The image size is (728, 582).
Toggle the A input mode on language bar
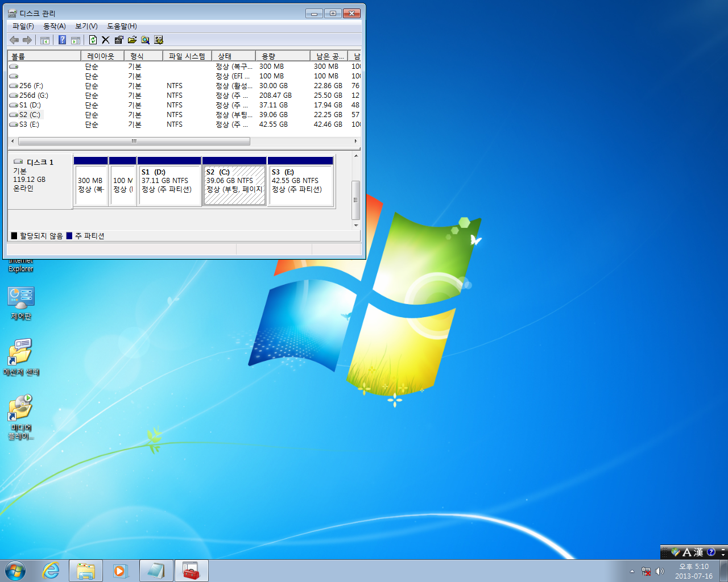(687, 552)
